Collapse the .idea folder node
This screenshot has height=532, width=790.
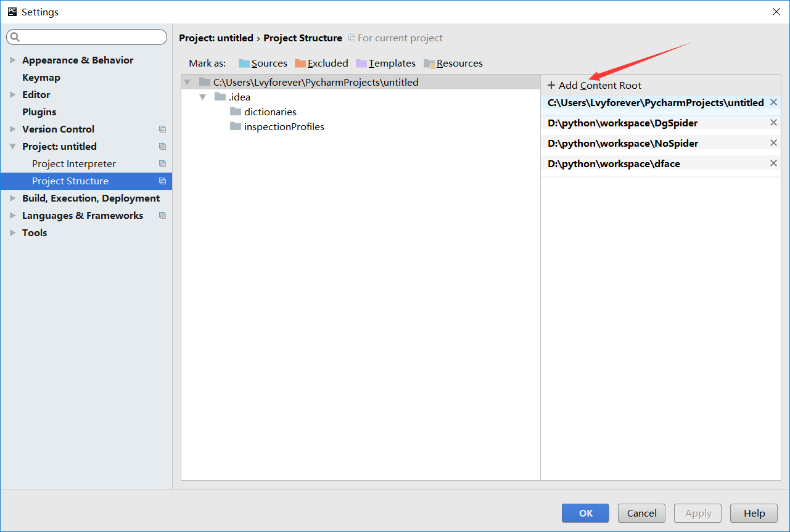click(x=202, y=97)
